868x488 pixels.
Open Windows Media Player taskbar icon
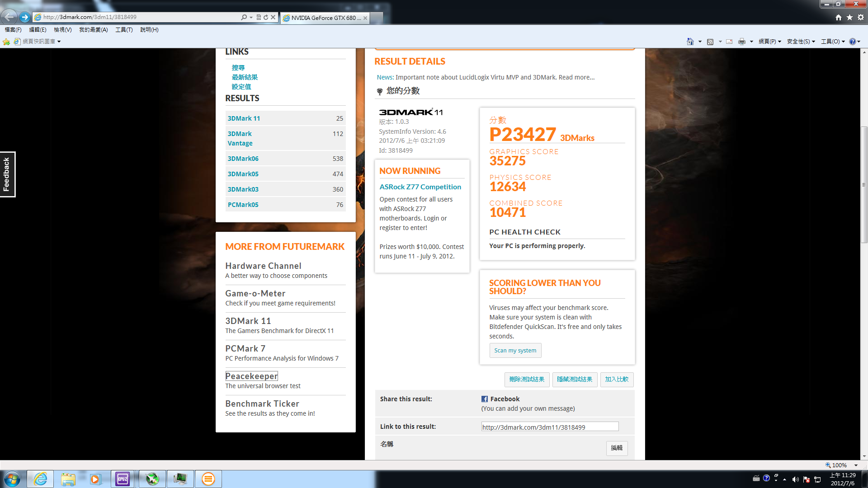pos(95,479)
